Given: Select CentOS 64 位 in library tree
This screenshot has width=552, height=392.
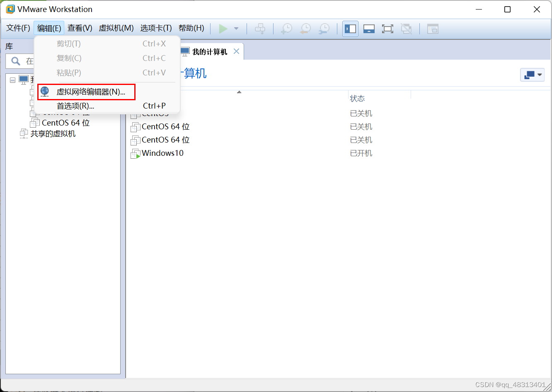Looking at the screenshot, I should click(x=66, y=123).
